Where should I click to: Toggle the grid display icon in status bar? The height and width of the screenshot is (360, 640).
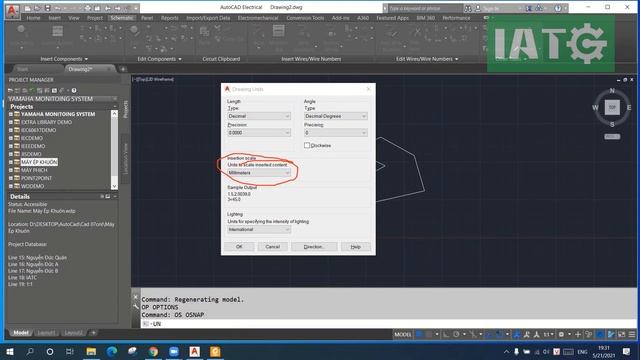click(419, 334)
